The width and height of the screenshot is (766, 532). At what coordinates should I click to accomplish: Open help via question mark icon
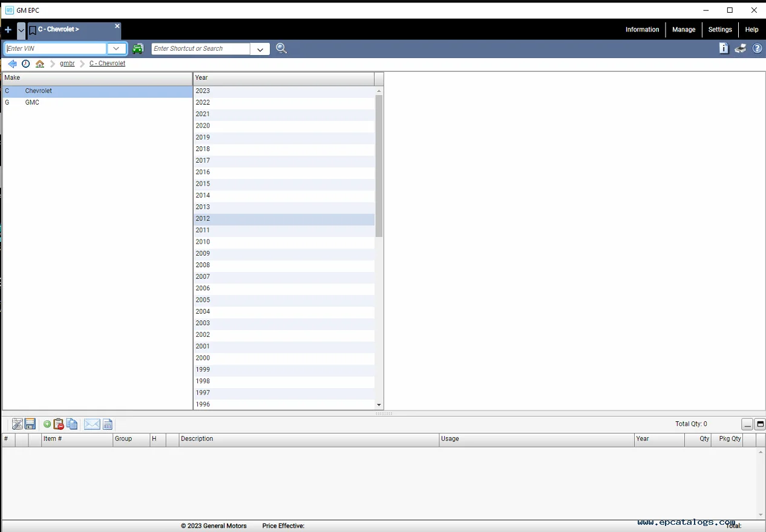(x=757, y=48)
